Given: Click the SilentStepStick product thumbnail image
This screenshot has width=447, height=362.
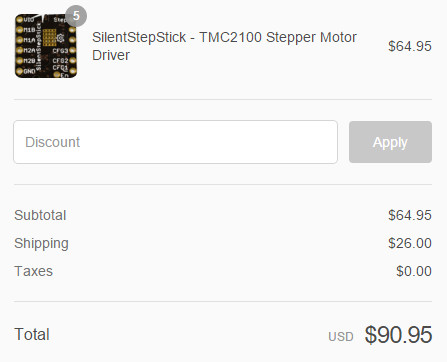Looking at the screenshot, I should [46, 46].
